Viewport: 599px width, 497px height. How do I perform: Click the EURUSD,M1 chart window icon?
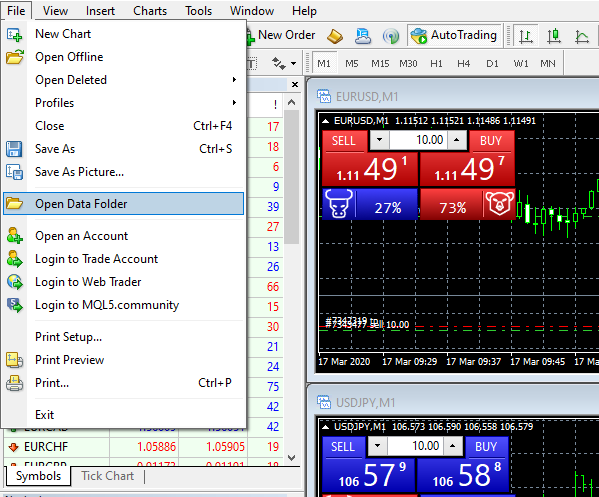pos(324,96)
